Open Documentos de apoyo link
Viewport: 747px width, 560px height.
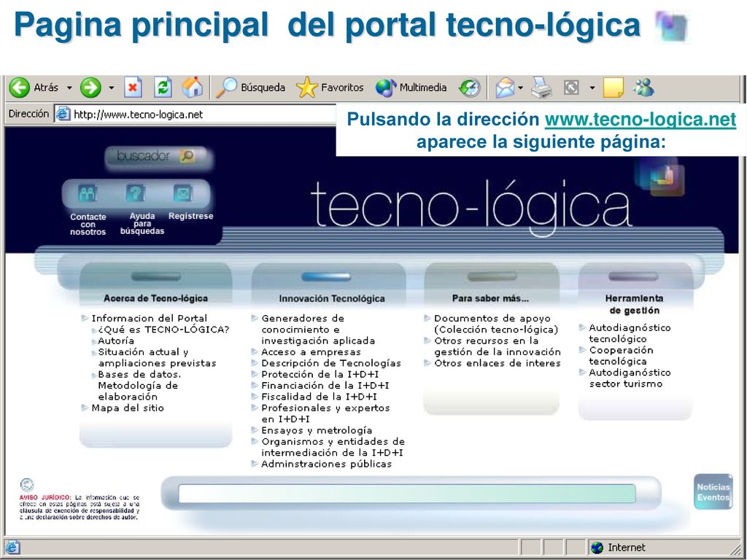496,324
